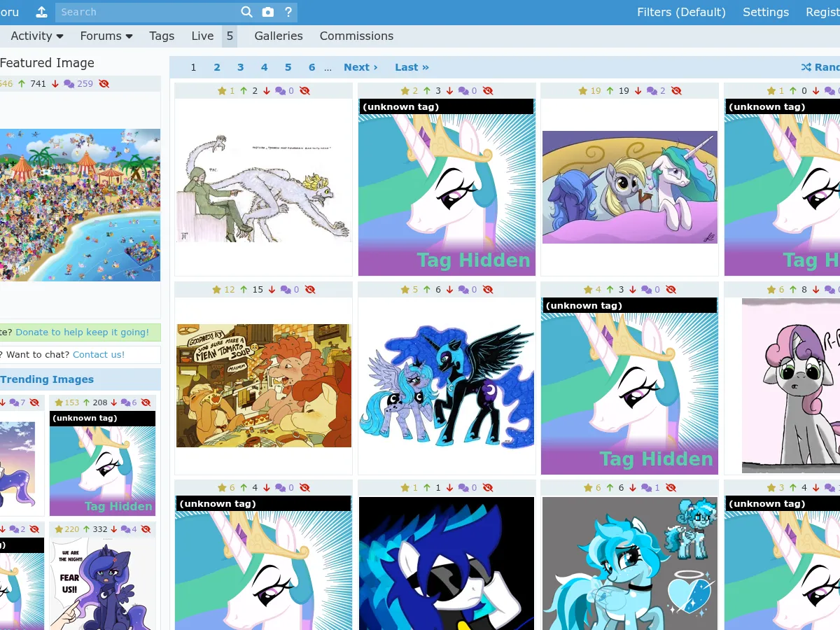Screen dimensions: 840x630
Task: Click the Next page link
Action: tap(360, 67)
